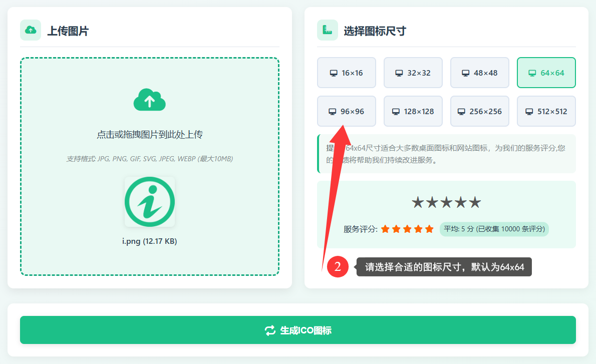Rate three stars in gray star row

tap(446, 202)
